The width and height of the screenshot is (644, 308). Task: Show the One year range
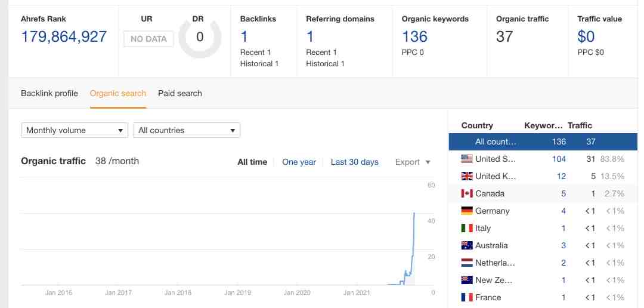299,162
